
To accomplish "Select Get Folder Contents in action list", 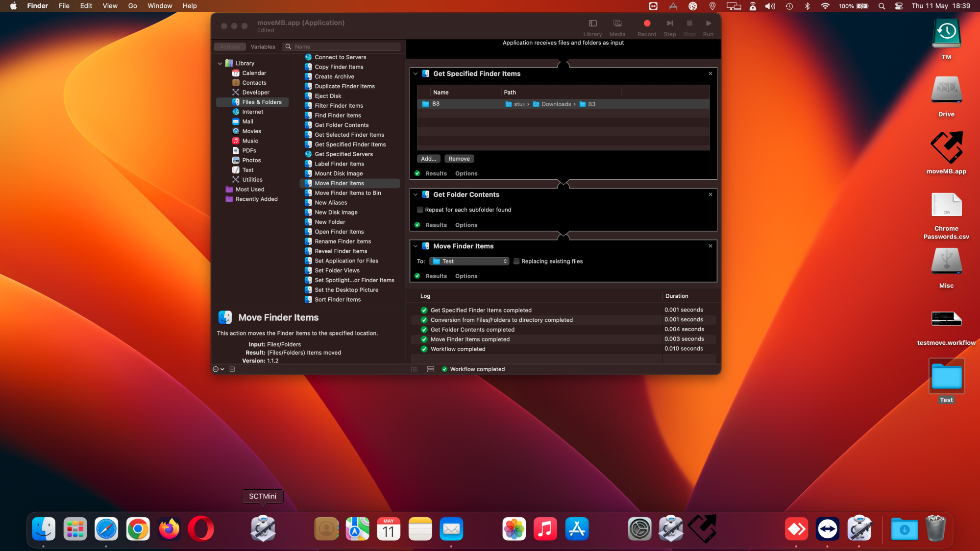I will pyautogui.click(x=342, y=125).
